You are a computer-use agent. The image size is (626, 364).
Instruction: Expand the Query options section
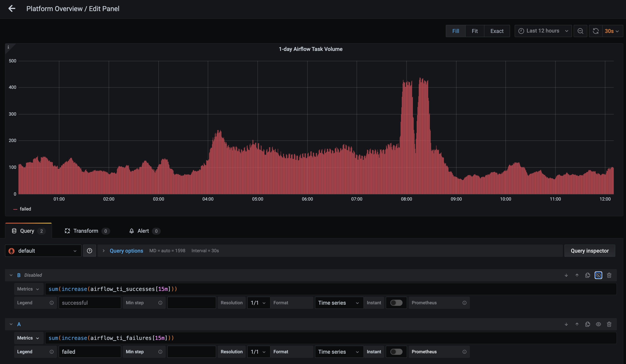[126, 251]
